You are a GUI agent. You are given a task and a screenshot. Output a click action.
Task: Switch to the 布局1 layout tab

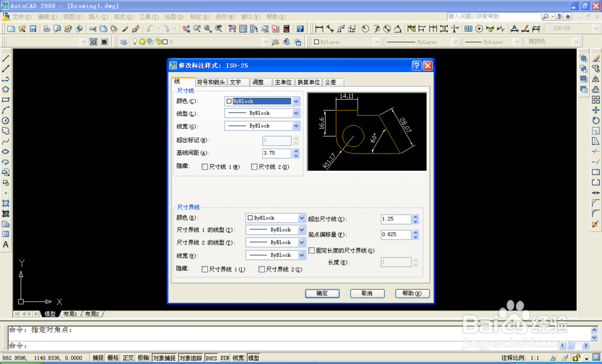point(70,313)
